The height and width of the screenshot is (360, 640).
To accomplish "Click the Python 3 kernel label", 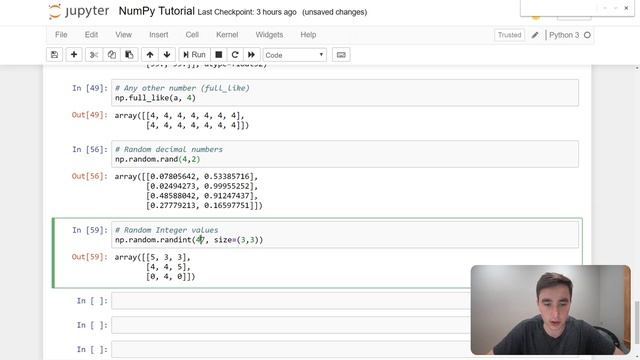I will [x=564, y=35].
